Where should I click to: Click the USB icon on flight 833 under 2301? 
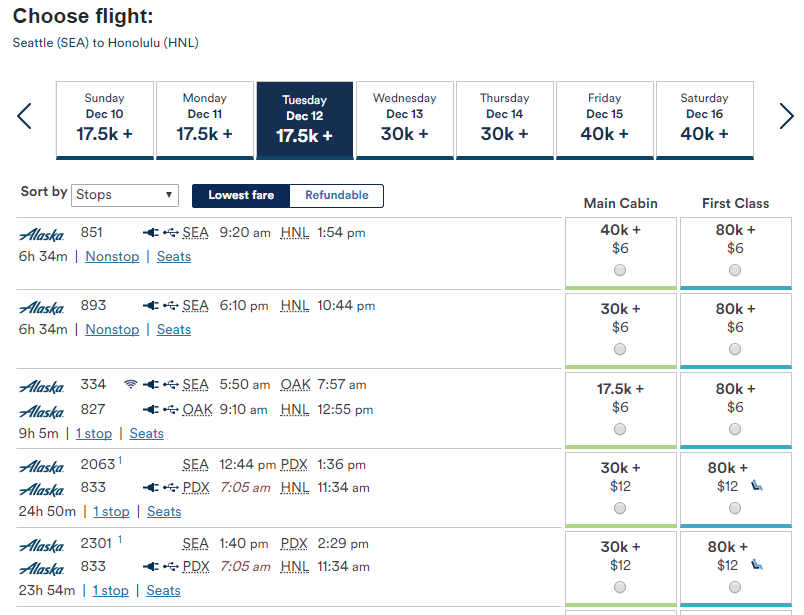pos(171,566)
